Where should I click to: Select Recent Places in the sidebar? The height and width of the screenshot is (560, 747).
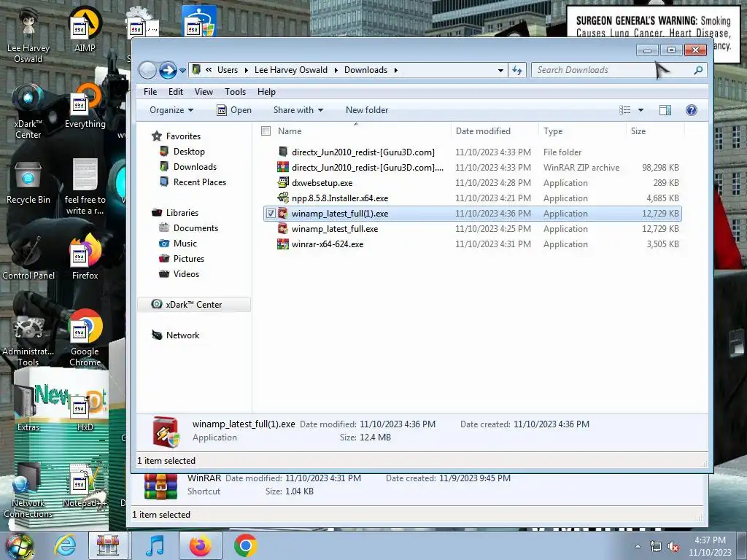pos(199,182)
